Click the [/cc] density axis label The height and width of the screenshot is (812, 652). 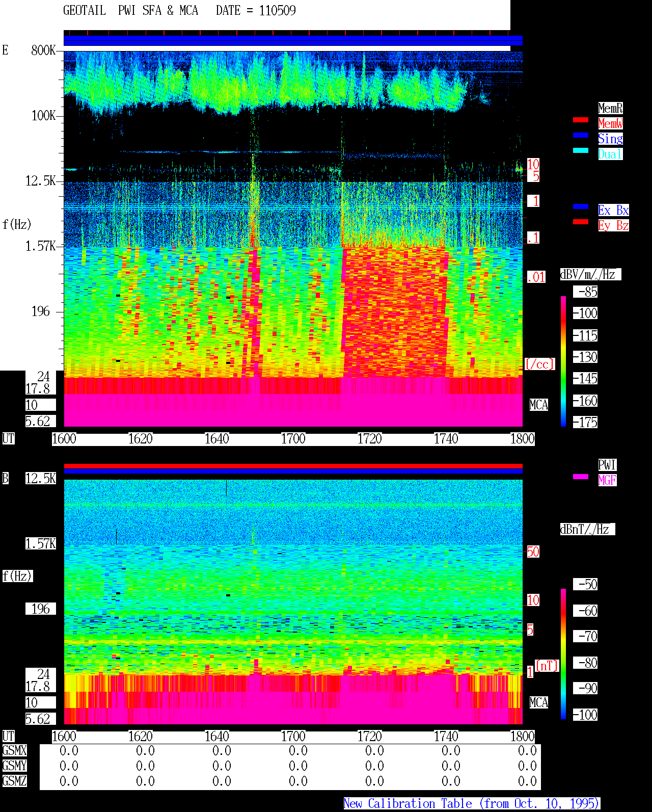coord(539,364)
